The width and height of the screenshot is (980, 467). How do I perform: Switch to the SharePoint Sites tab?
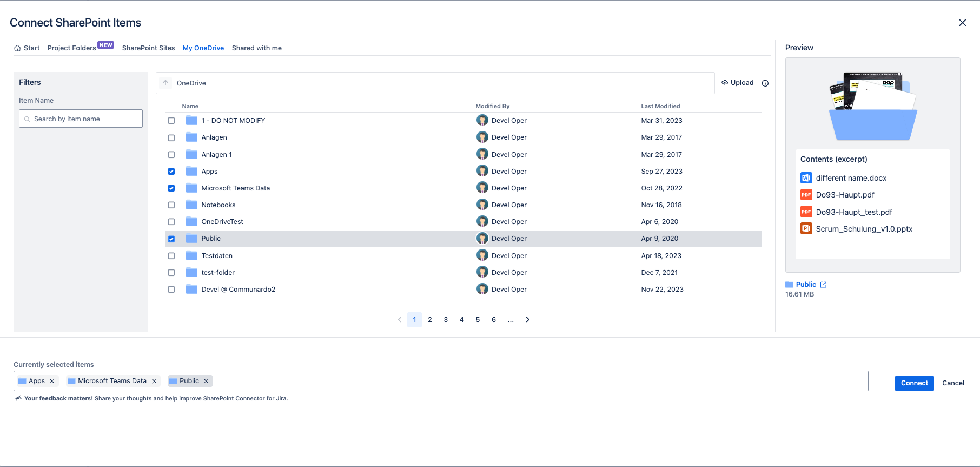coord(148,48)
